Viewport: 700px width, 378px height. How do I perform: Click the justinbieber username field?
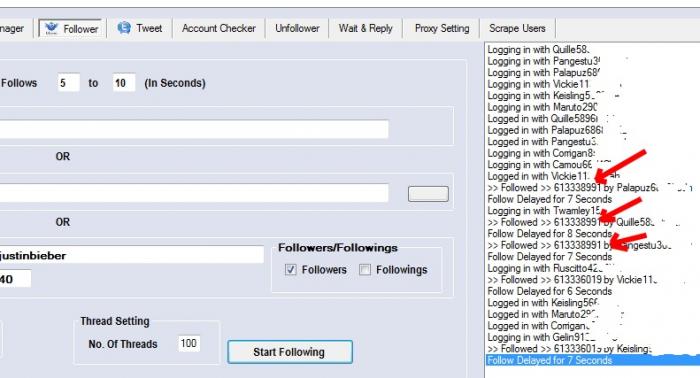[132, 255]
